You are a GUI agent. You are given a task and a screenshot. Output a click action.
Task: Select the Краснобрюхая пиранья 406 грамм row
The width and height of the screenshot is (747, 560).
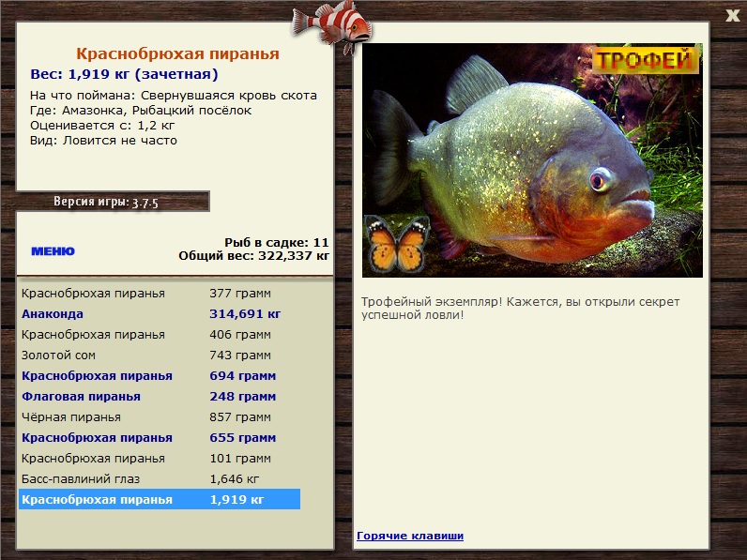pos(160,335)
